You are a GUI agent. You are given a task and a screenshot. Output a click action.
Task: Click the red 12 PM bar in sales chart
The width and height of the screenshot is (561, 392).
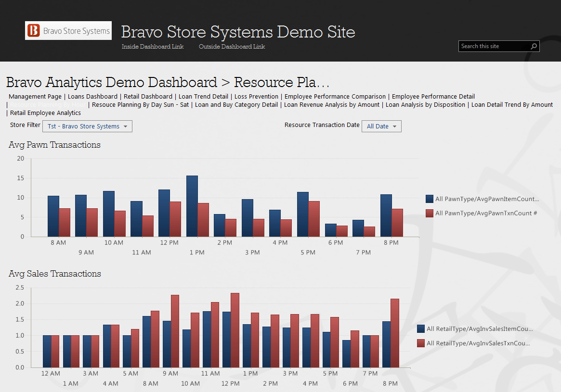235,330
